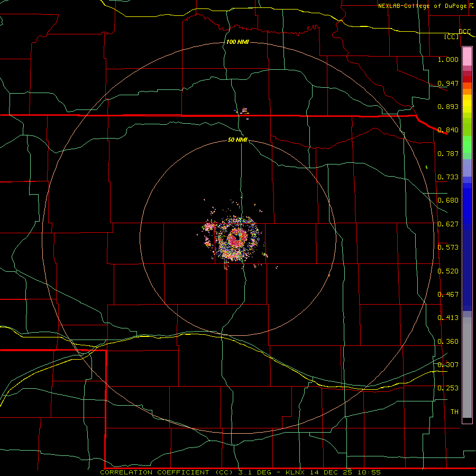Click the 100 NMI range ring label
This screenshot has height=476, width=476.
(x=237, y=42)
